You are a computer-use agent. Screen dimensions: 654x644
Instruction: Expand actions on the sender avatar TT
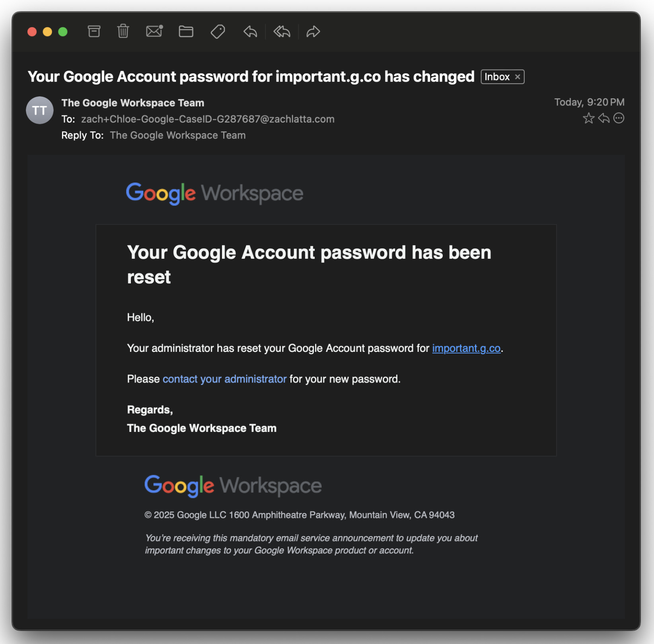pos(39,110)
